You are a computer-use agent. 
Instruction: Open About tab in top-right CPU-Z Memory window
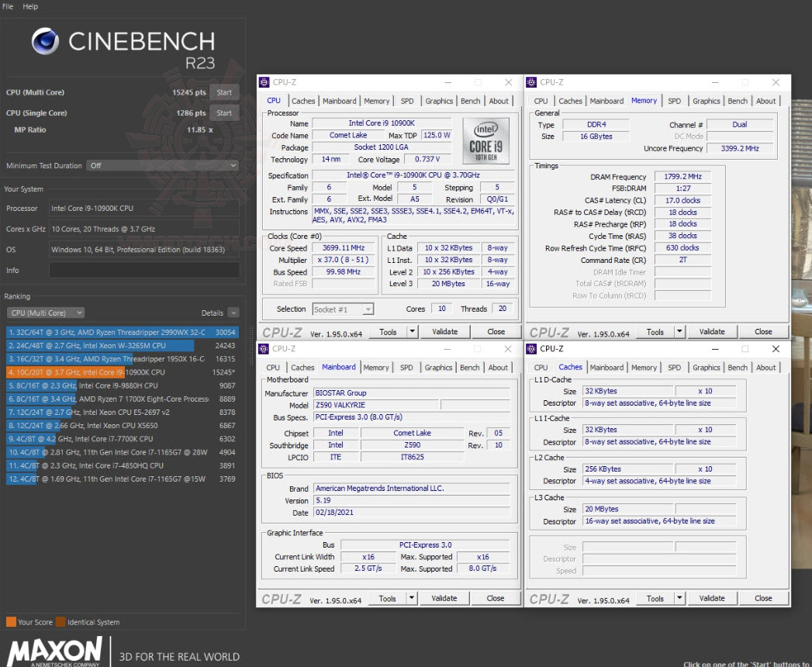point(766,101)
